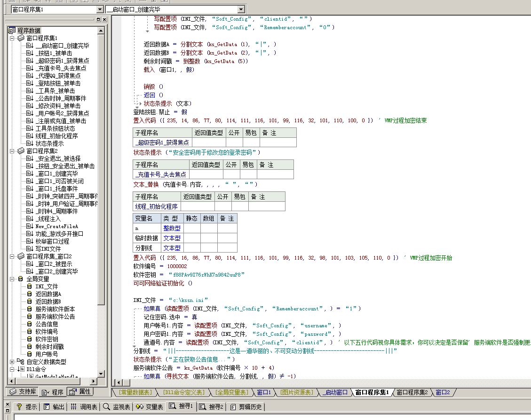
Task: Click the subroutine icon beside _按钮1_被单击
Action: click(30, 53)
